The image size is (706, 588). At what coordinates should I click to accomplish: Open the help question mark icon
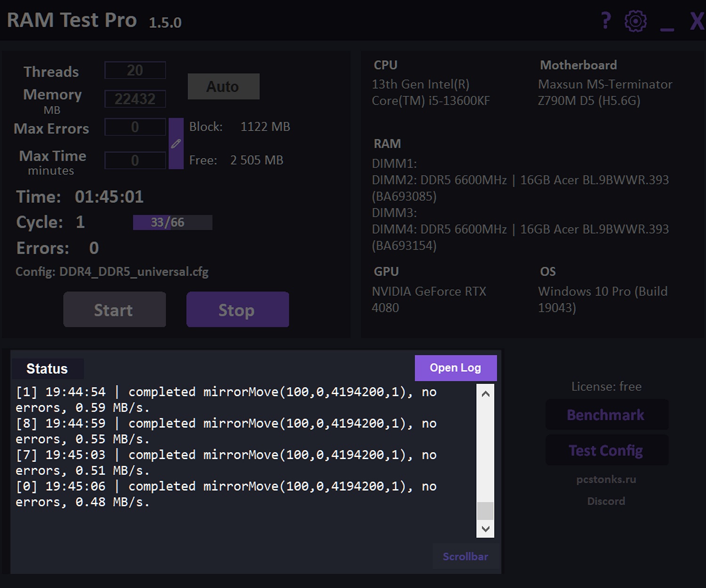point(606,21)
